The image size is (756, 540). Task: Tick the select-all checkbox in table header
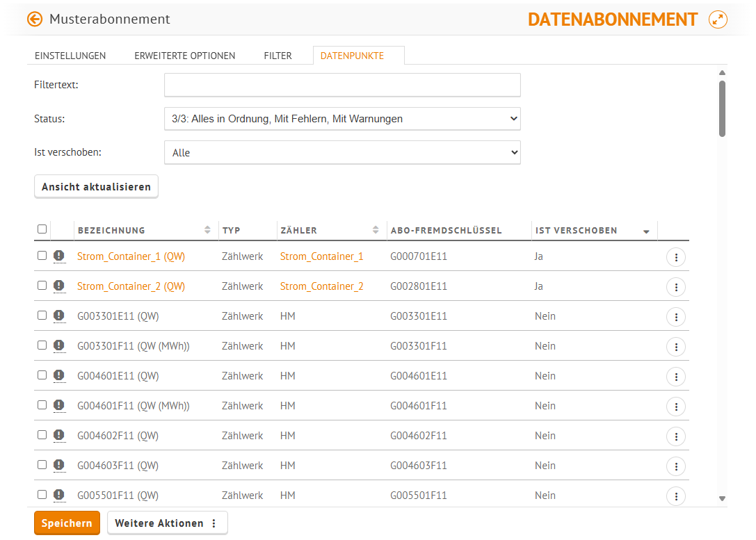[x=42, y=229]
